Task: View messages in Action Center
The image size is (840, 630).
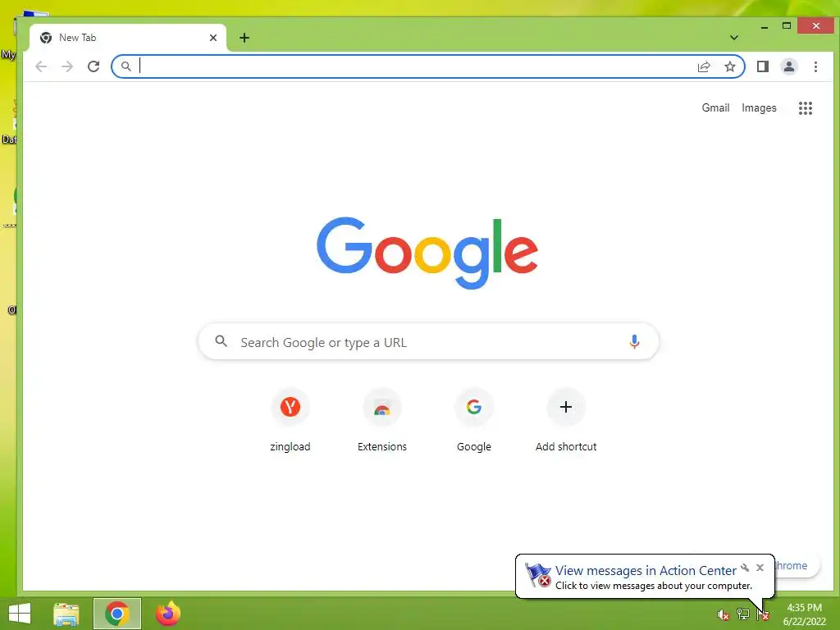Action: [x=646, y=571]
